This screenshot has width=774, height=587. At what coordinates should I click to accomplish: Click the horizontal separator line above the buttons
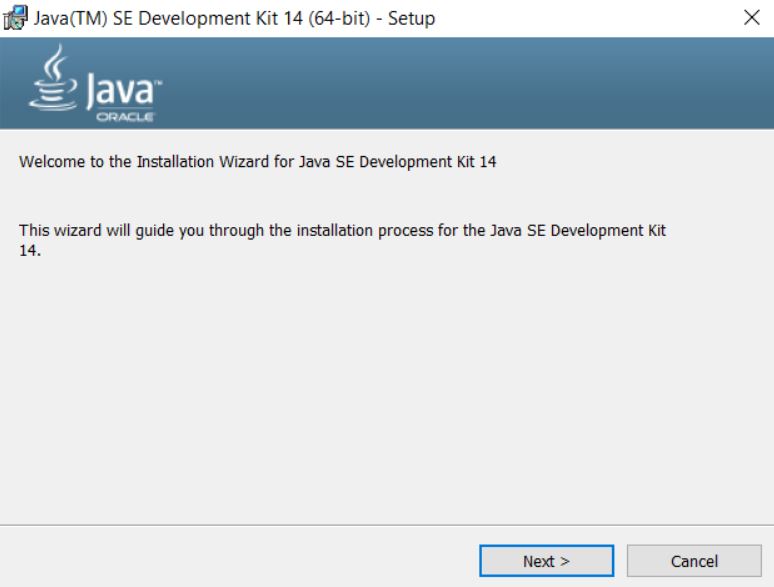pos(386,525)
